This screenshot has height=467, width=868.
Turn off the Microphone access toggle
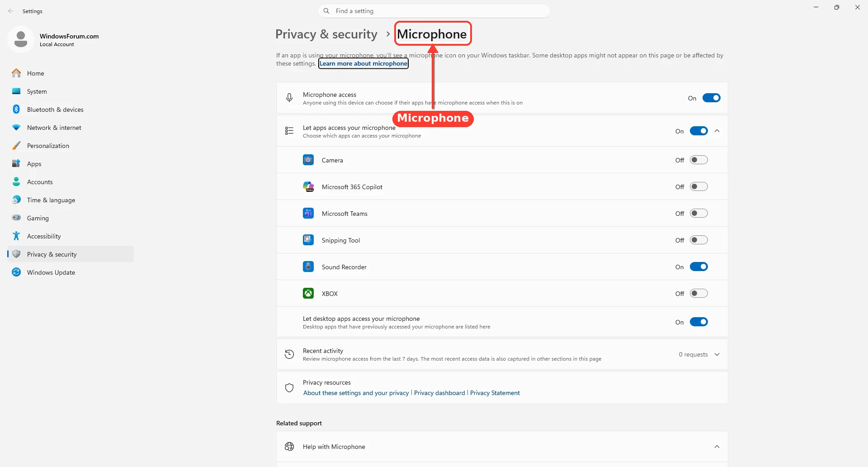click(x=711, y=98)
